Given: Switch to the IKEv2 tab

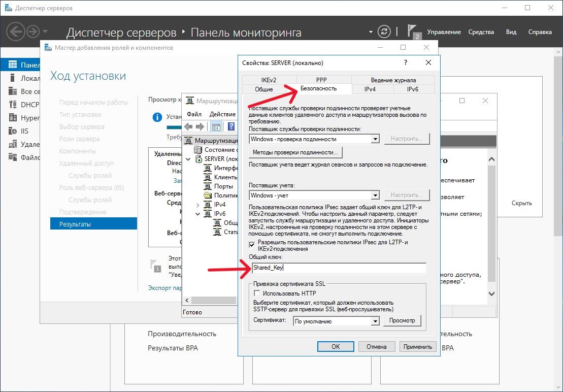Looking at the screenshot, I should (269, 80).
